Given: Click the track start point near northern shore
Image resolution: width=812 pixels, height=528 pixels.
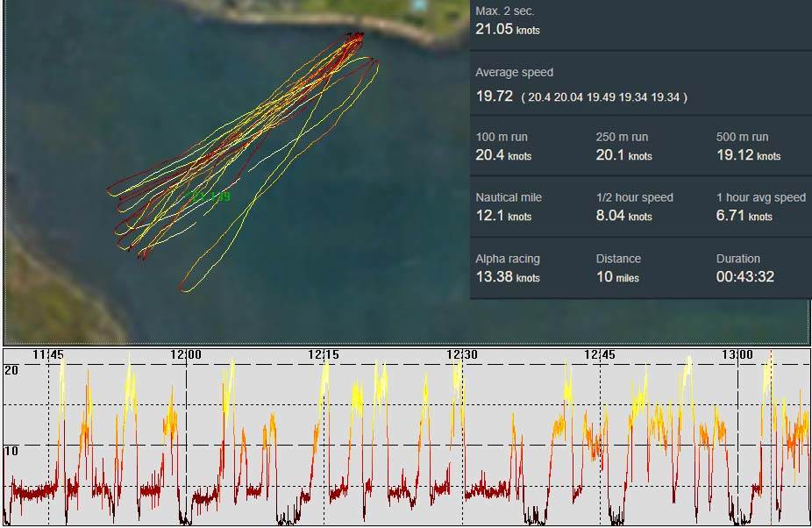Looking at the screenshot, I should coord(355,36).
